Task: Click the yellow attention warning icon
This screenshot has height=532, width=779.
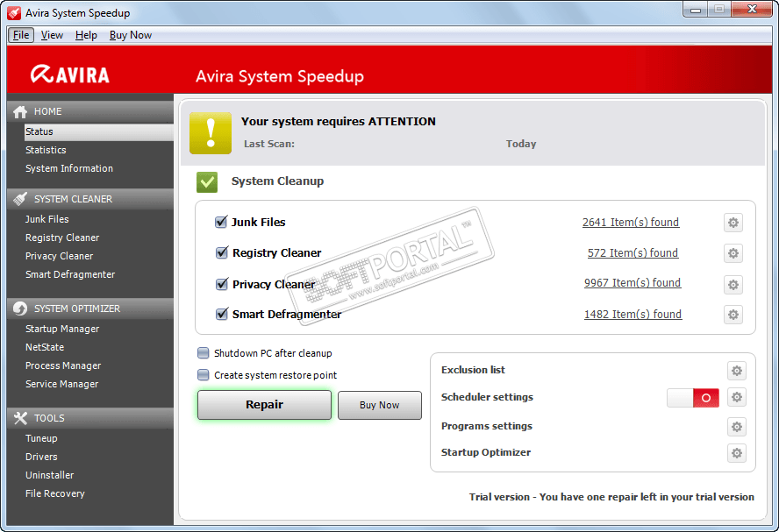Action: [x=211, y=133]
